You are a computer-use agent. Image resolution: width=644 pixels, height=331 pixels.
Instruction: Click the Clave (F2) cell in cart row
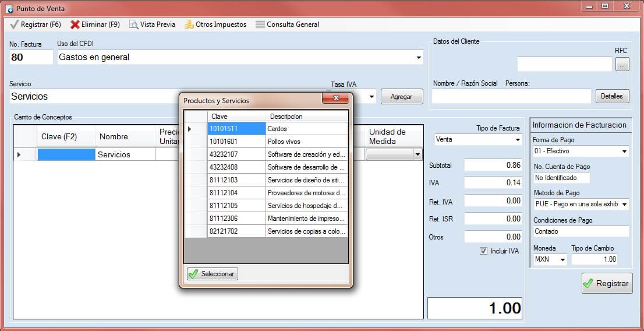[66, 154]
